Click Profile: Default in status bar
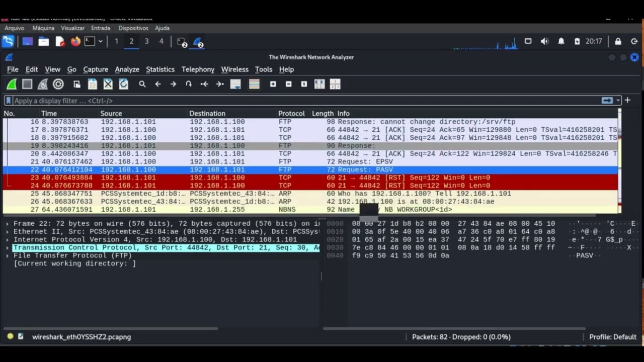Image resolution: width=644 pixels, height=362 pixels. pos(613,337)
